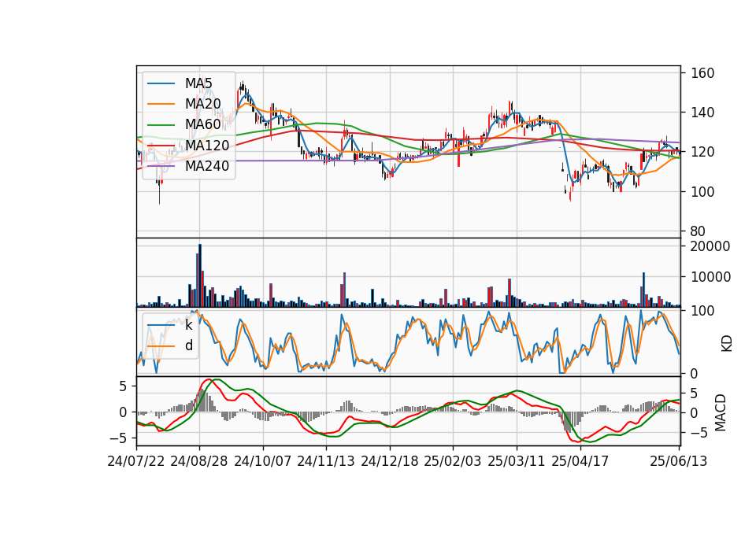Click the MA120 legend label
This screenshot has height=543, width=756.
(207, 145)
